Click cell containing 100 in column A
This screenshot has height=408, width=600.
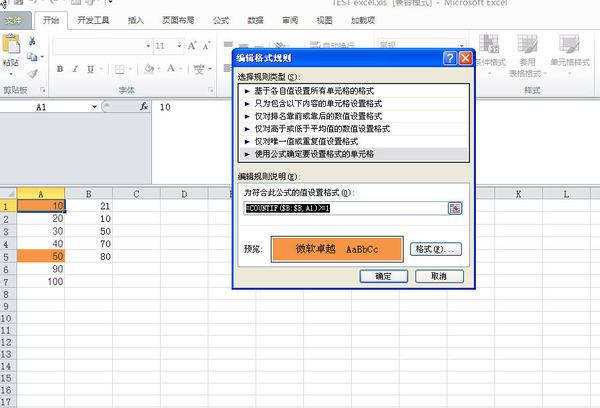(41, 282)
